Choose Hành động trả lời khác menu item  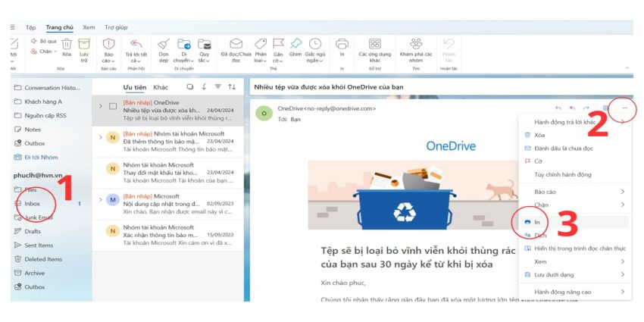click(575, 122)
